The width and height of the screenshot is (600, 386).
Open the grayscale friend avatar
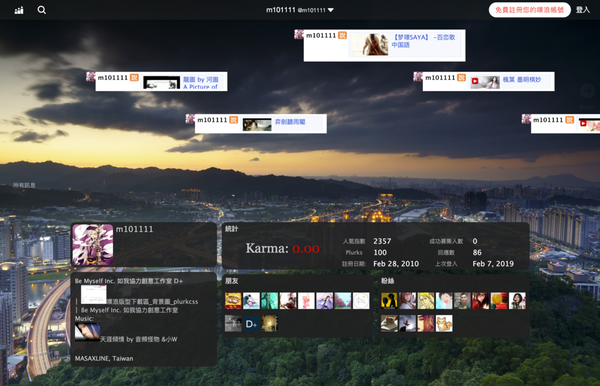(x=233, y=324)
